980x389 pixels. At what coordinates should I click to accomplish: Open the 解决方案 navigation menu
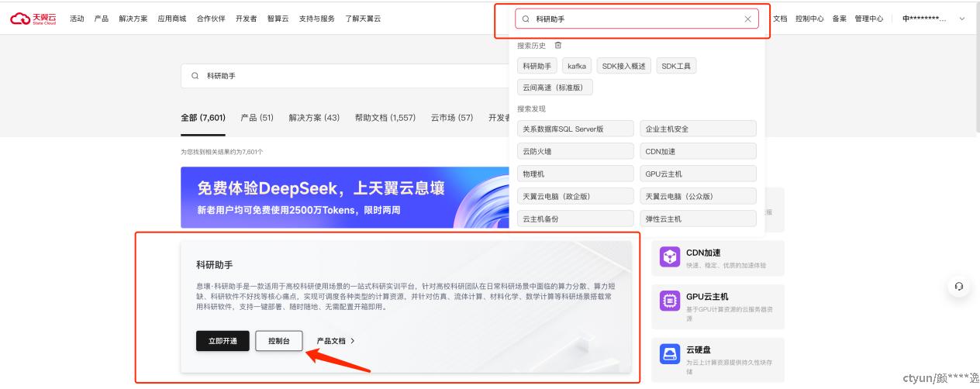click(133, 19)
